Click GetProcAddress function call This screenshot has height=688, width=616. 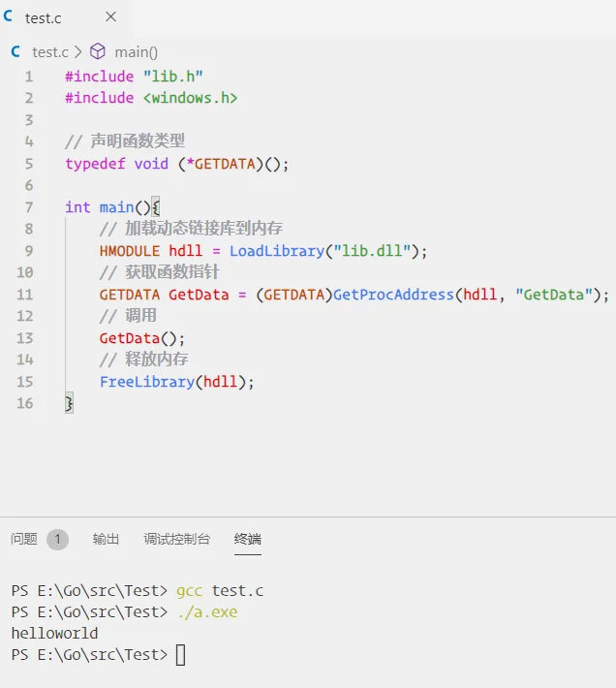(x=393, y=295)
